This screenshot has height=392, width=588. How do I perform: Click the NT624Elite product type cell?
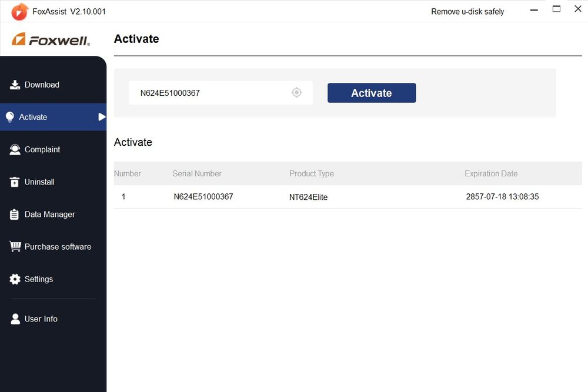point(308,197)
